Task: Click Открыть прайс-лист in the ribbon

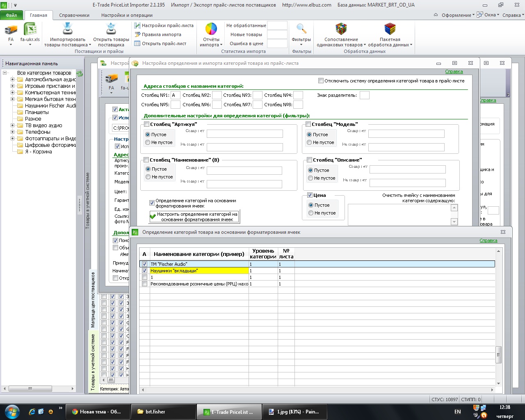Action: pyautogui.click(x=160, y=43)
